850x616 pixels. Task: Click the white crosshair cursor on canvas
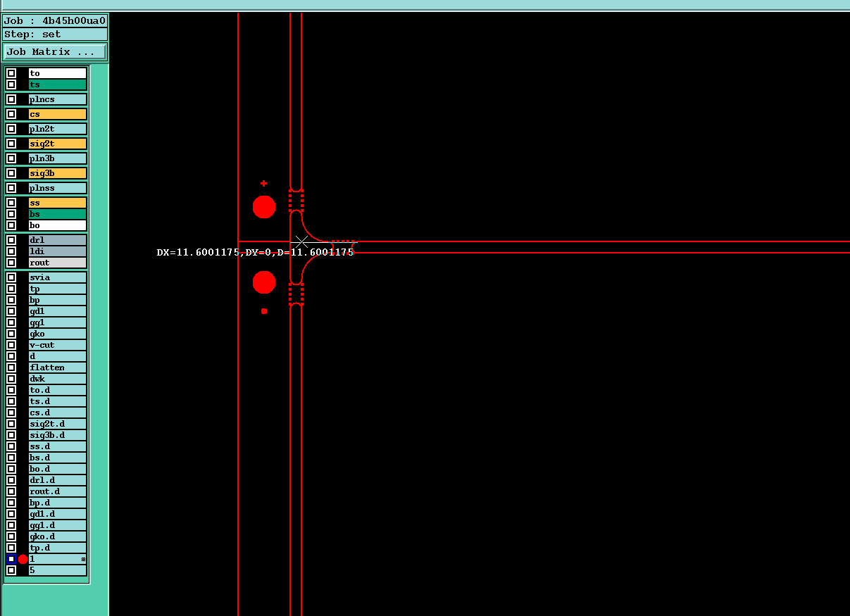[x=301, y=242]
